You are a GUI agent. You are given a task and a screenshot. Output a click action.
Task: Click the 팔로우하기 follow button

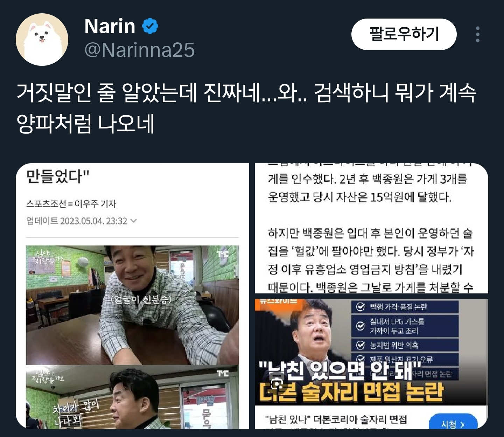404,34
